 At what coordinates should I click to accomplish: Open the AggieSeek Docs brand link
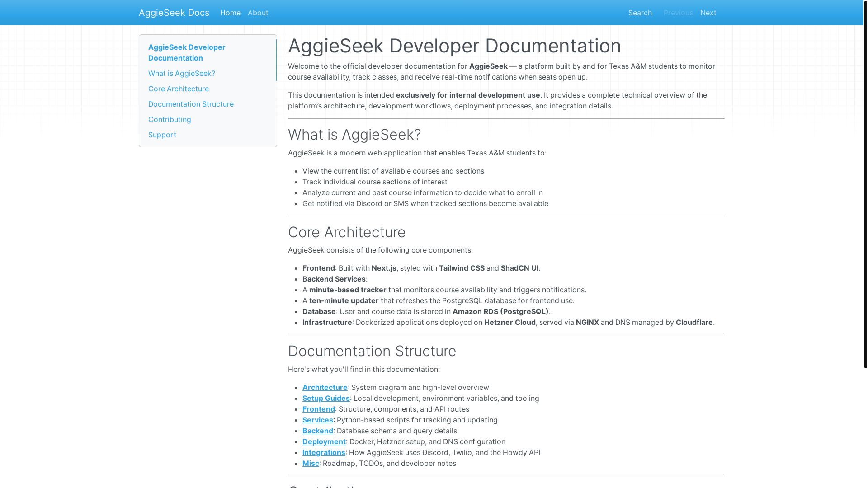(174, 13)
